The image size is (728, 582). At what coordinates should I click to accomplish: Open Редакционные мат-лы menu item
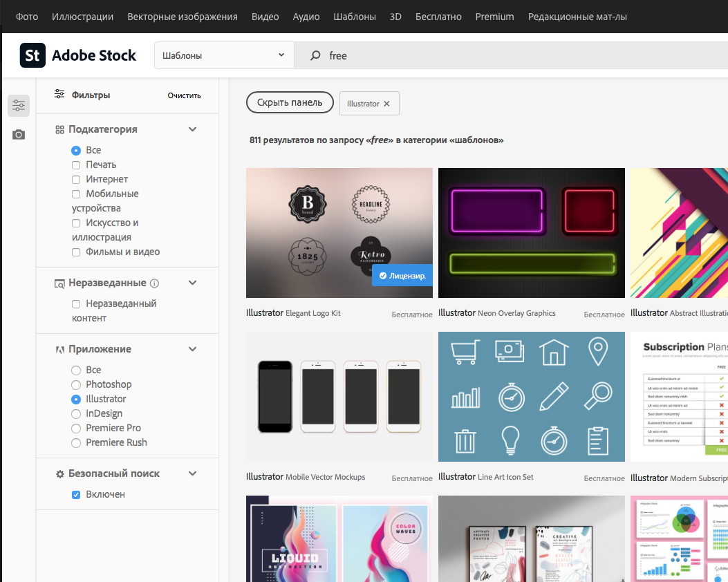point(577,17)
